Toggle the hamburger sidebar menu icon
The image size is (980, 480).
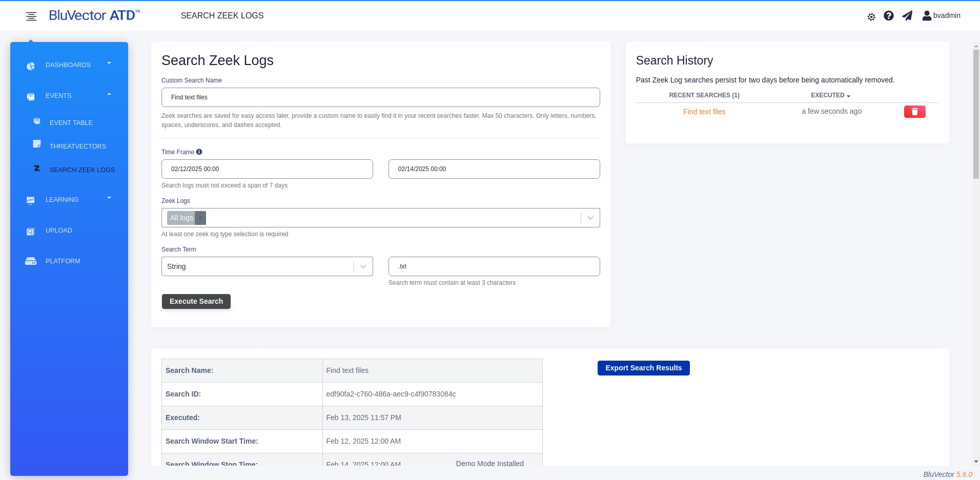31,16
